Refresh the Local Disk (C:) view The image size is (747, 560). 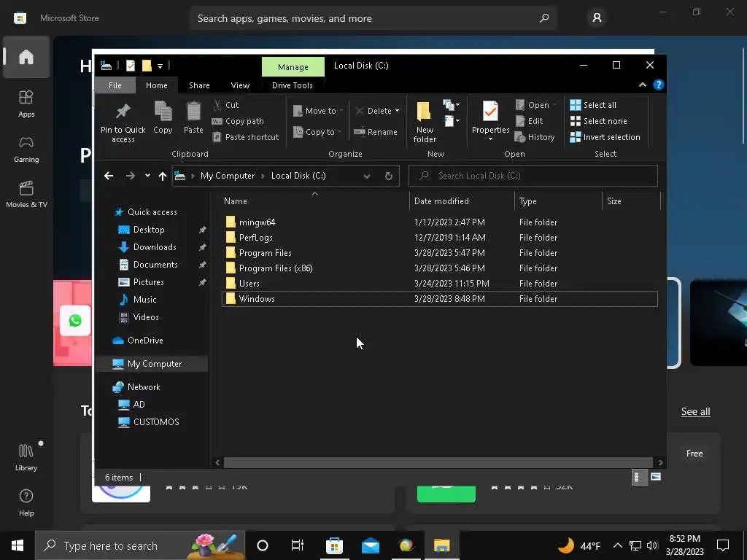[x=389, y=176]
